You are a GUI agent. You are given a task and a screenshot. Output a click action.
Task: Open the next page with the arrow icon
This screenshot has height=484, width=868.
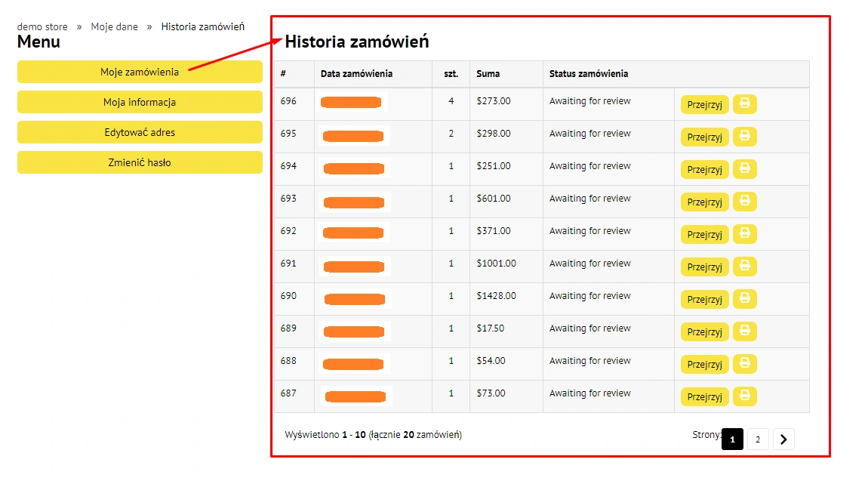coord(783,439)
